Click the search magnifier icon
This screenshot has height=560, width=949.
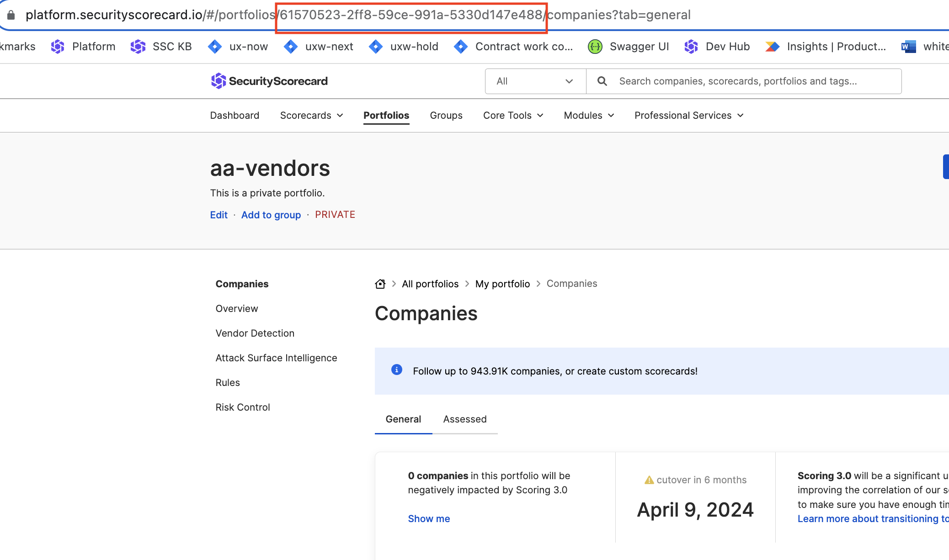tap(602, 81)
